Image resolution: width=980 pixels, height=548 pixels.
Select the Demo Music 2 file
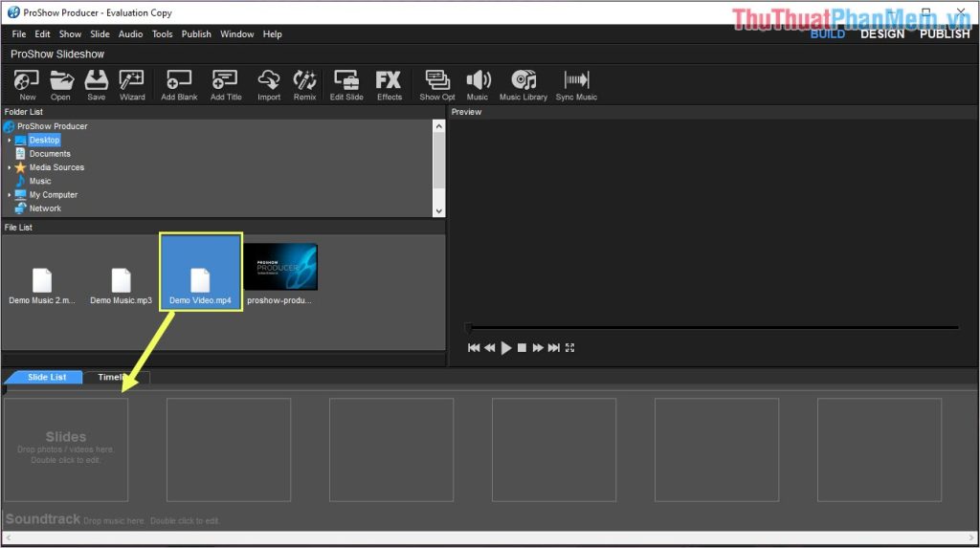(x=42, y=286)
